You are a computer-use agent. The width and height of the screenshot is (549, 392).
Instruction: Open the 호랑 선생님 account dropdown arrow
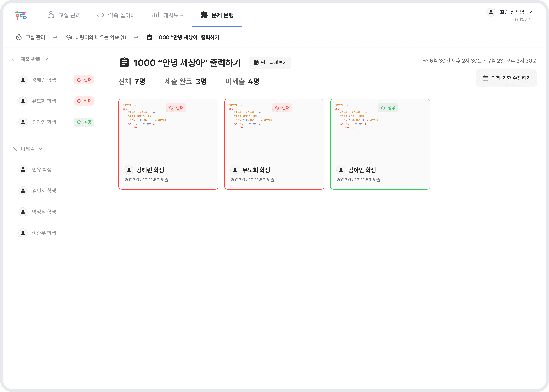[x=530, y=12]
